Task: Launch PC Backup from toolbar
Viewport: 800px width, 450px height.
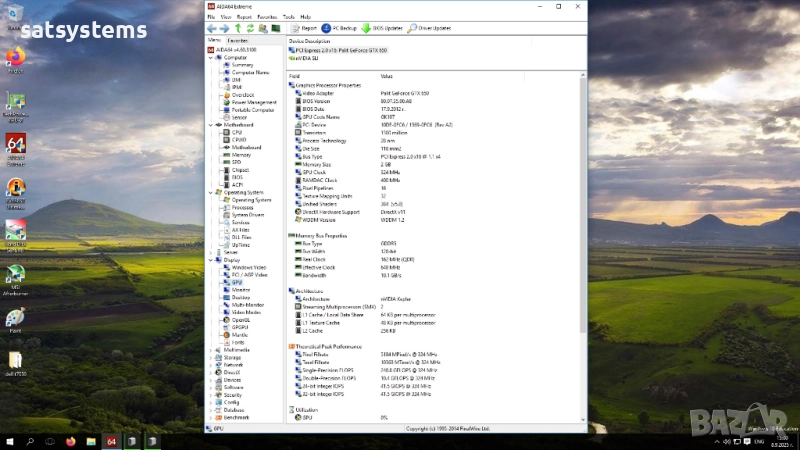Action: pos(341,28)
